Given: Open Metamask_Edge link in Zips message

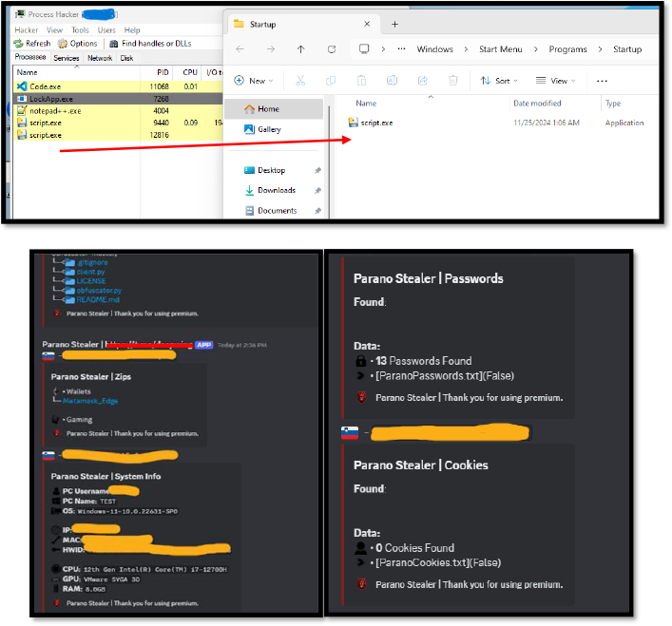Looking at the screenshot, I should (90, 401).
